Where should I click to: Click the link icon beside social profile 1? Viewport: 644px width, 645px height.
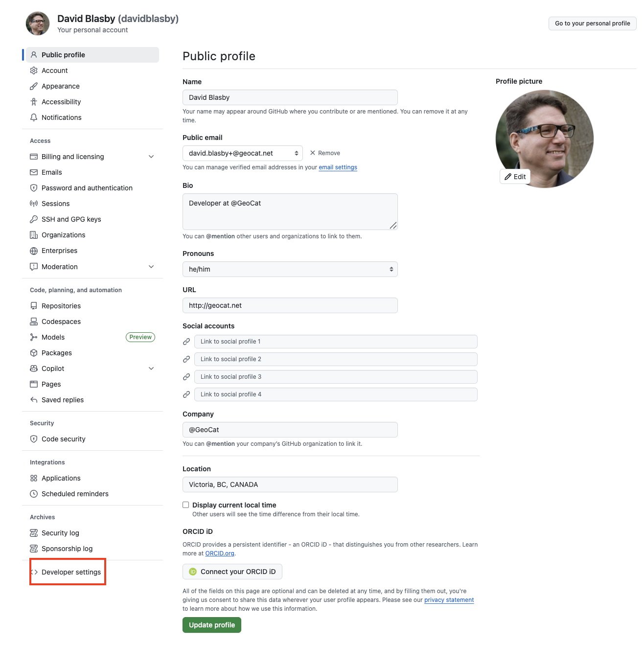(x=186, y=342)
